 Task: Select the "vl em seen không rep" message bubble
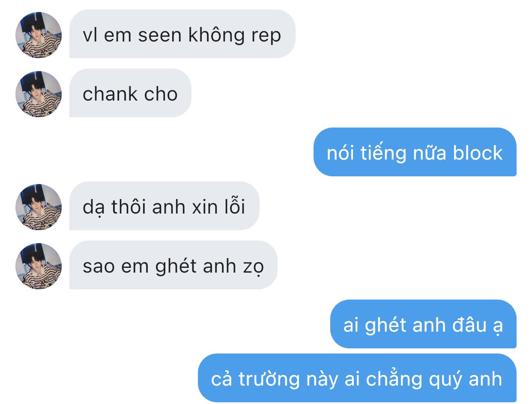(x=182, y=34)
